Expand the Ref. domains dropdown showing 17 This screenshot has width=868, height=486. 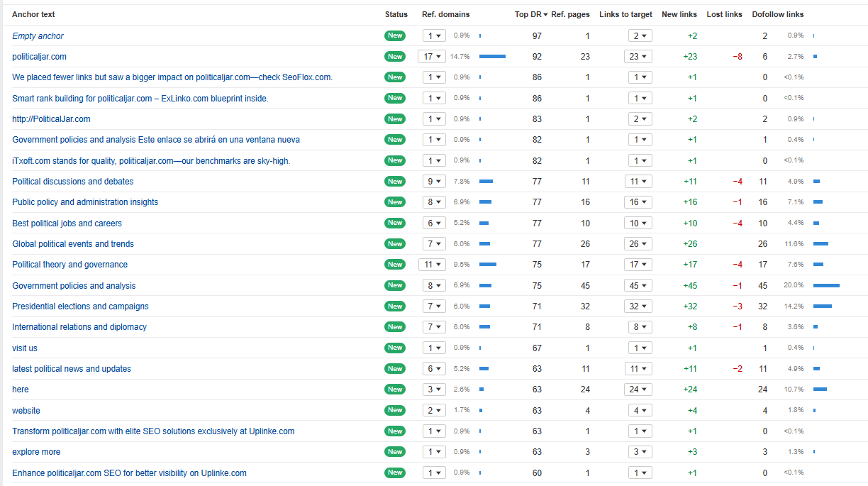click(432, 57)
